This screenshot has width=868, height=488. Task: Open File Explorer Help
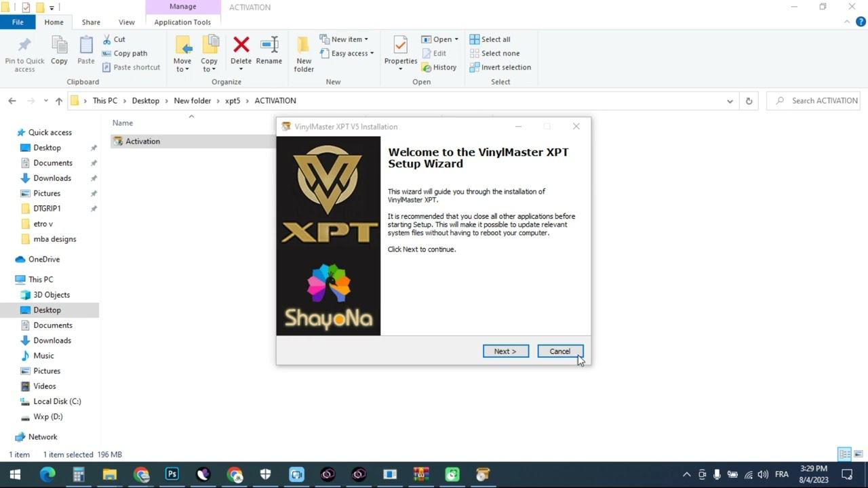(x=860, y=22)
